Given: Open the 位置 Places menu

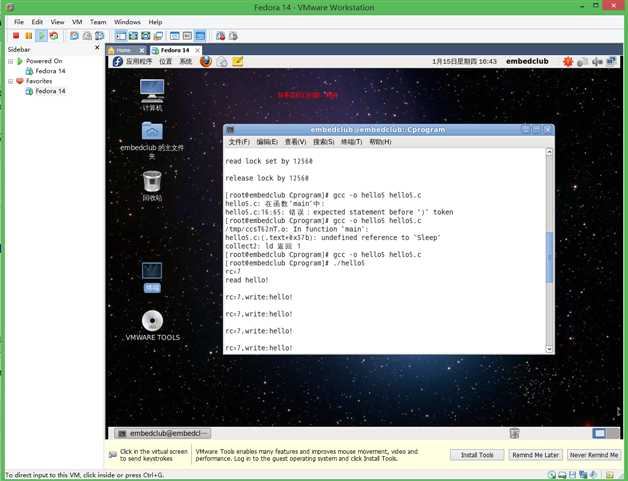Looking at the screenshot, I should click(165, 61).
